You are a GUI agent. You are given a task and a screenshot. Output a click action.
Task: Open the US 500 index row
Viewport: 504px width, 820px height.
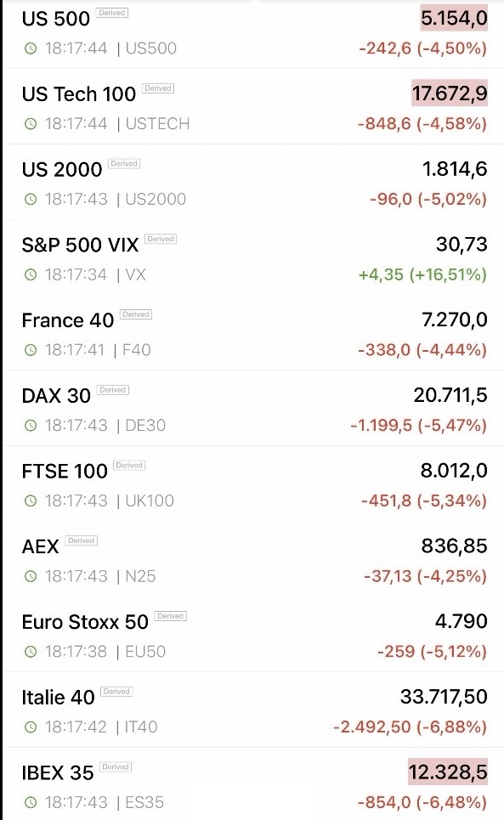coord(253,34)
